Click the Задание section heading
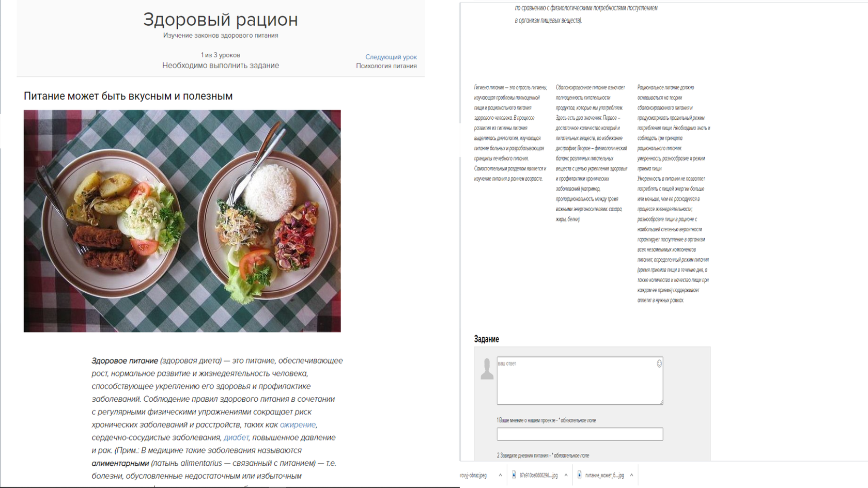 coord(487,339)
